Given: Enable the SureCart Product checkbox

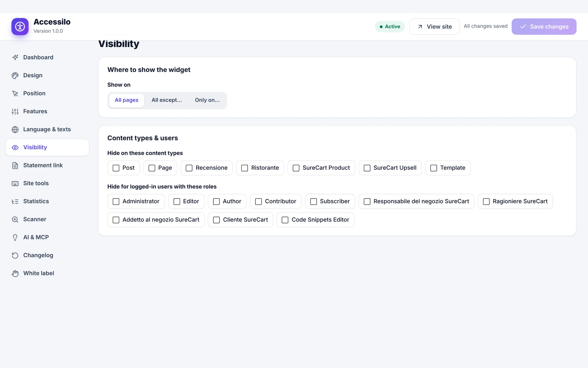Looking at the screenshot, I should point(296,168).
